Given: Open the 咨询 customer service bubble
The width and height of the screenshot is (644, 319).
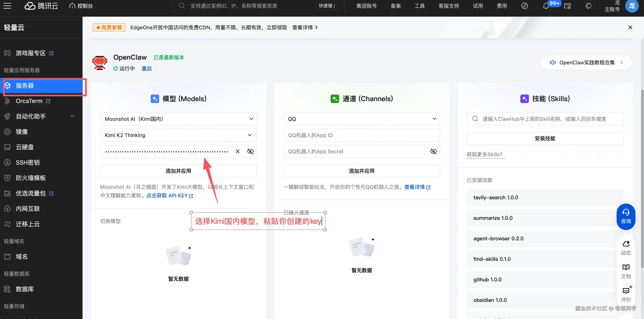Looking at the screenshot, I should coord(626,216).
